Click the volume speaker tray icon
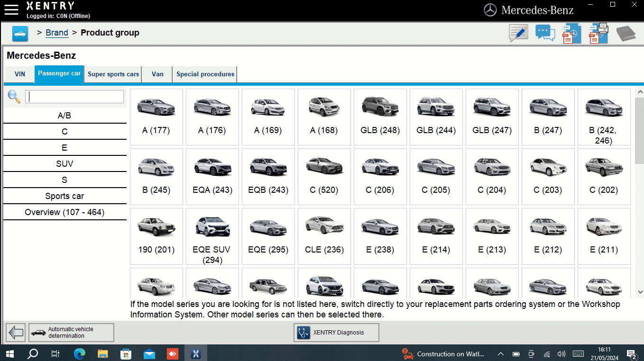Screen dimensions: 644x361 [x=561, y=353]
